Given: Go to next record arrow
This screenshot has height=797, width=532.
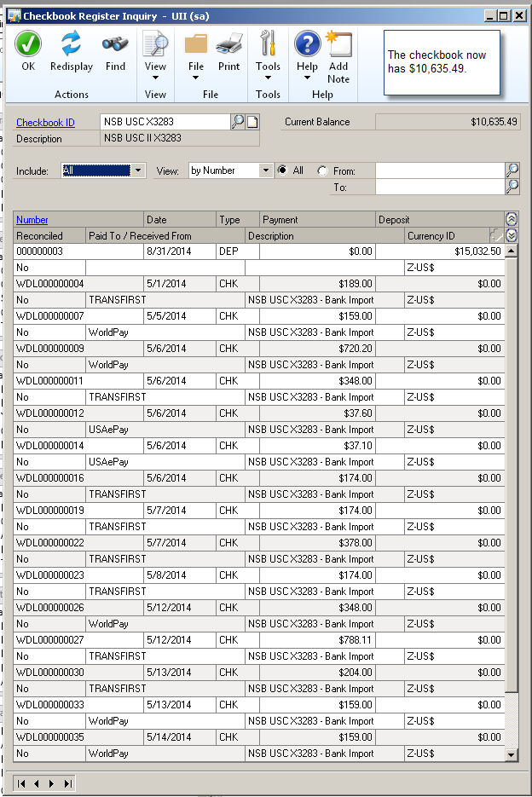Looking at the screenshot, I should point(51,783).
